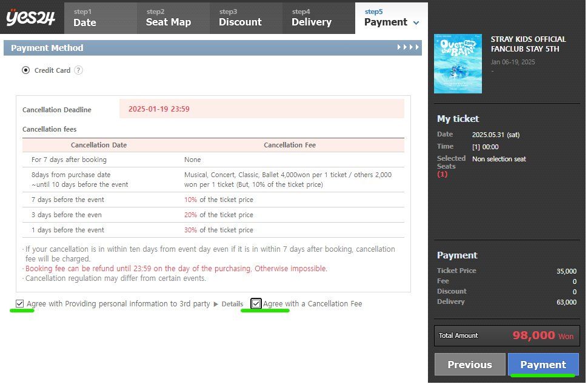Image resolution: width=588 pixels, height=384 pixels.
Task: Expand the step5 Payment dropdown arrow
Action: pos(416,23)
